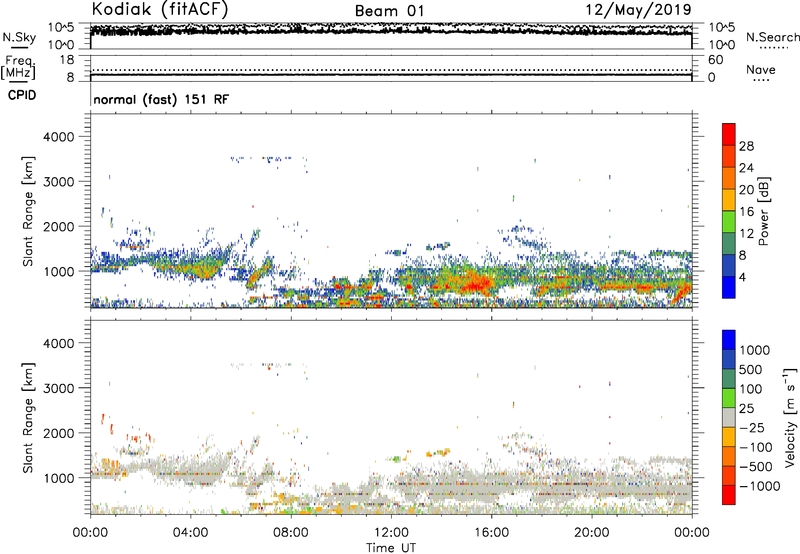
Task: Click the "2000" tick of the power panel
Action: [x=58, y=226]
